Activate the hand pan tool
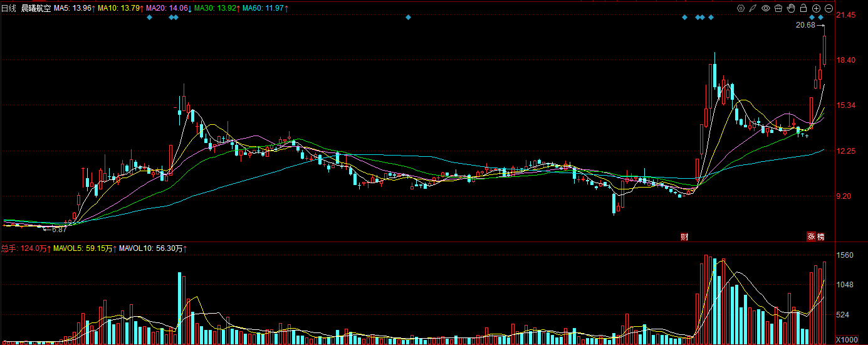 tap(791, 8)
